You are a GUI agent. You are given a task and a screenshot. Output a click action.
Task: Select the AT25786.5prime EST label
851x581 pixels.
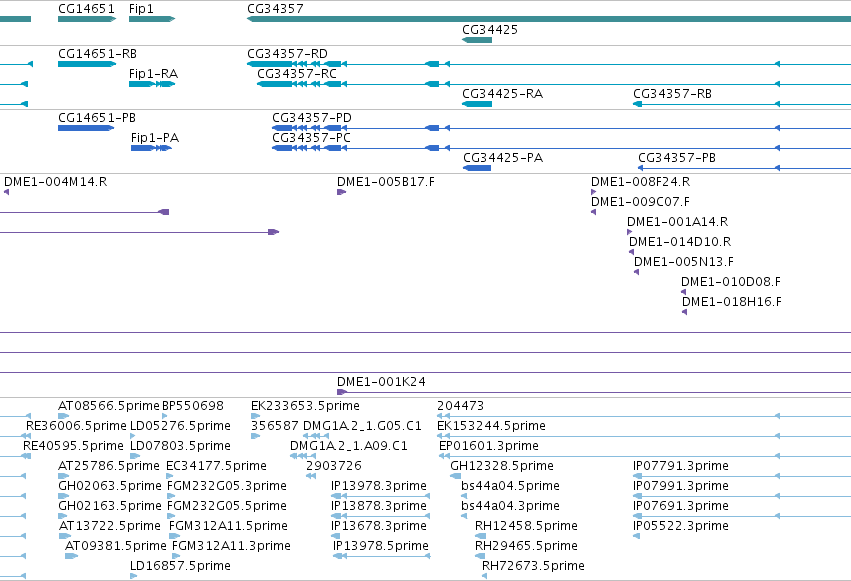109,466
